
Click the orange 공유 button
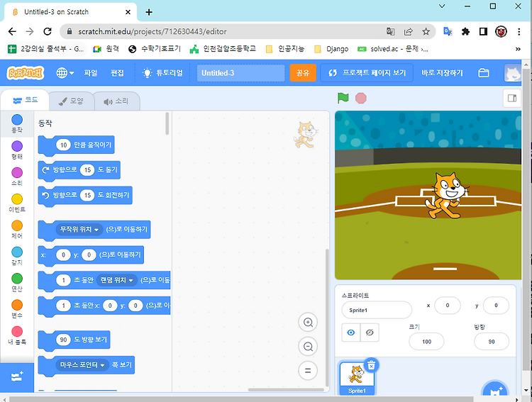click(303, 73)
